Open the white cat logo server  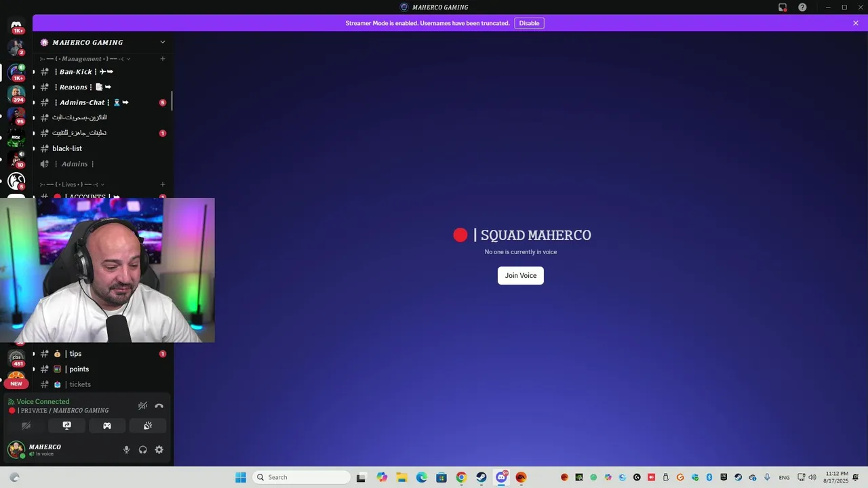tap(16, 181)
